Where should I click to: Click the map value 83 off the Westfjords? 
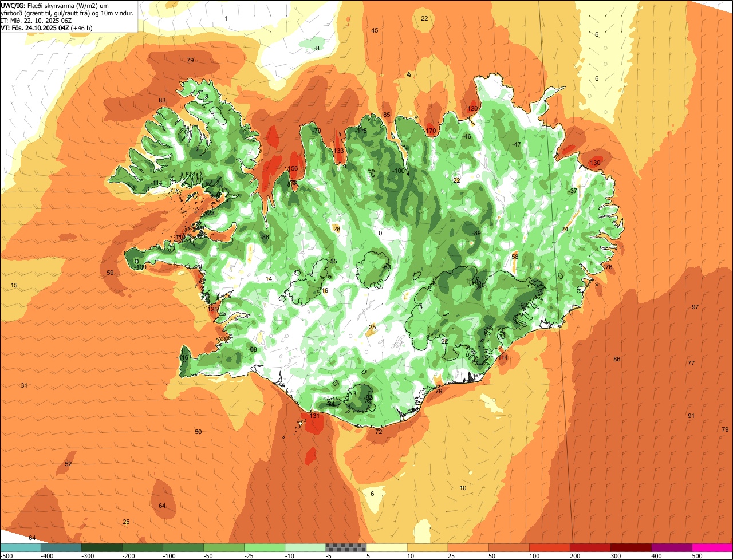point(162,101)
